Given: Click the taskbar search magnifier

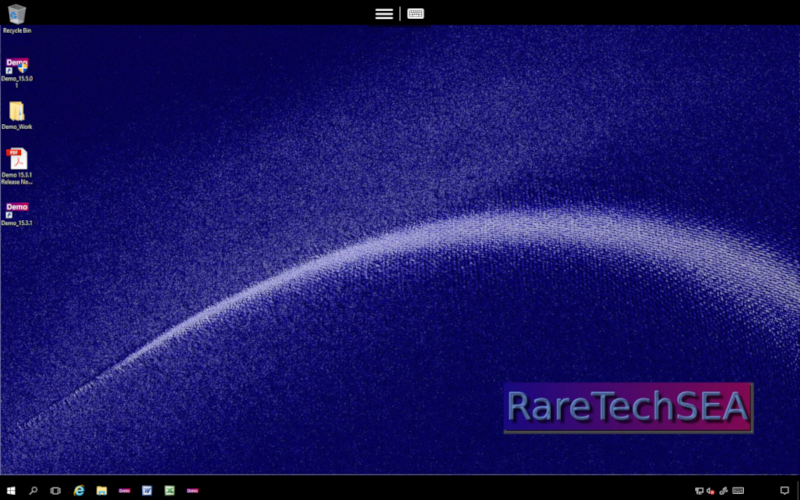Looking at the screenshot, I should [33, 490].
